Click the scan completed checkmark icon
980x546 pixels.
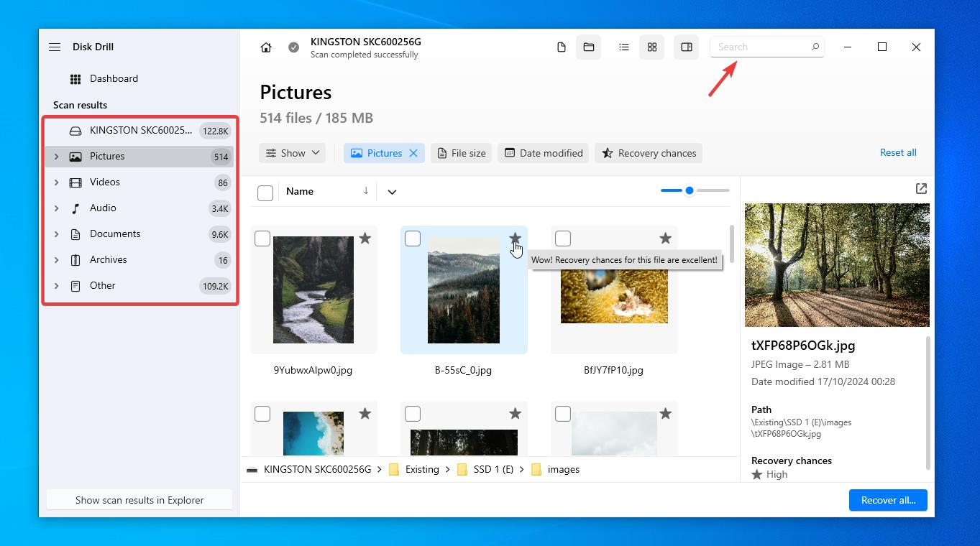tap(293, 47)
